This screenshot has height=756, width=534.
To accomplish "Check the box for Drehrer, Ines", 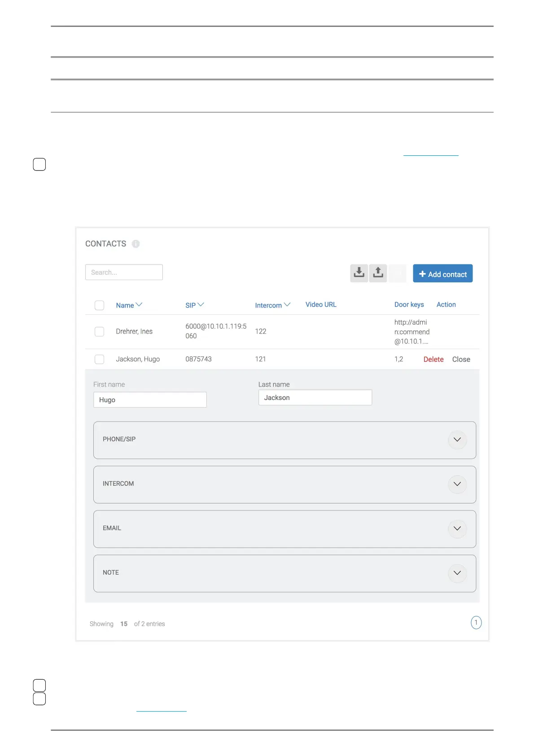I will tap(100, 331).
